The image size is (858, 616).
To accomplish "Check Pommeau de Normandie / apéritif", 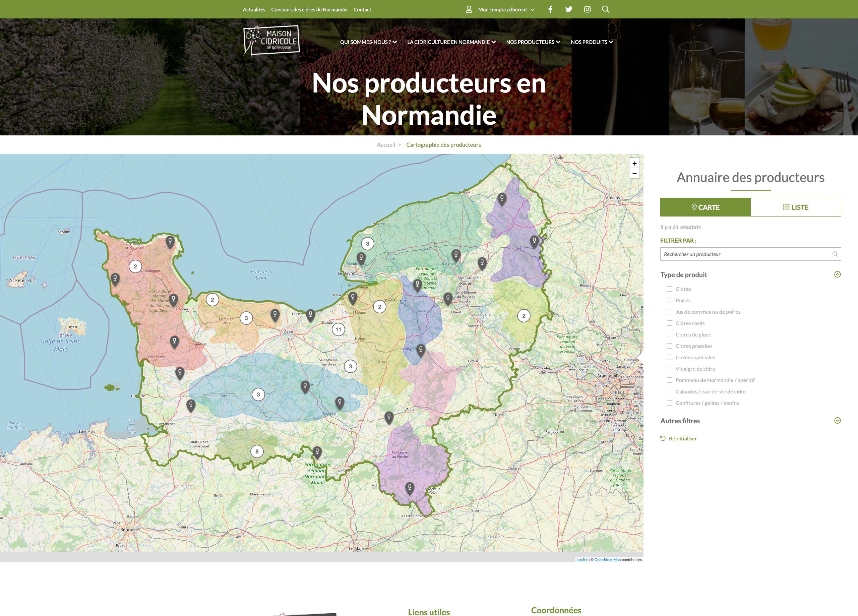I will pos(669,380).
